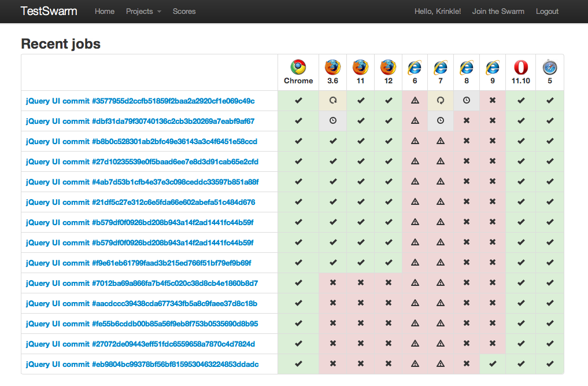Click the TestSwarm logo
The image size is (588, 386).
click(49, 11)
